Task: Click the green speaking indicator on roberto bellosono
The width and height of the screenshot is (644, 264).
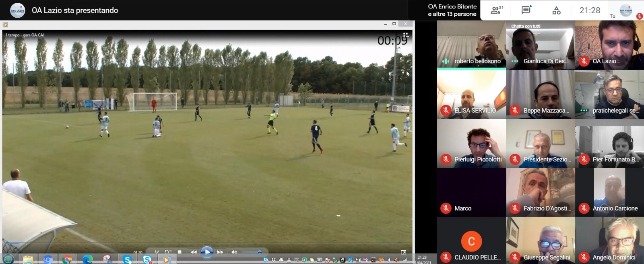Action: (x=446, y=61)
